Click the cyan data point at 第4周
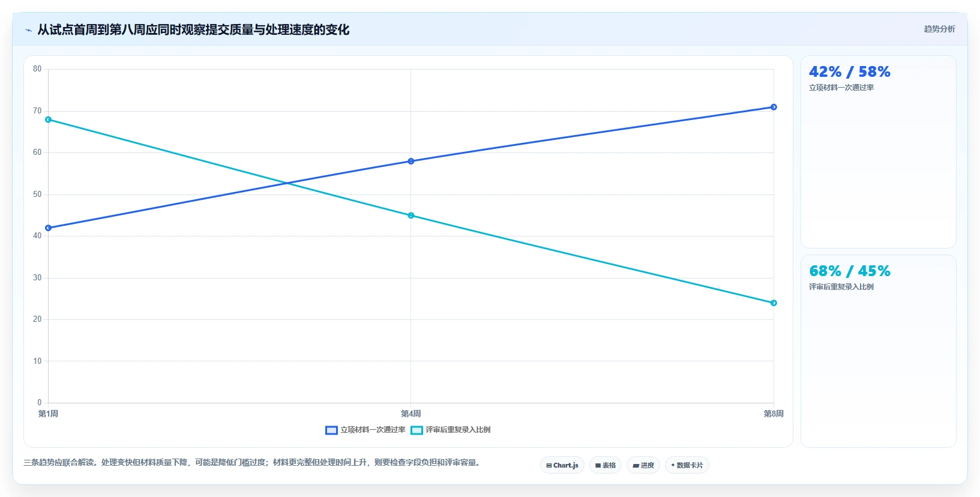Image resolution: width=980 pixels, height=497 pixels. pyautogui.click(x=411, y=215)
